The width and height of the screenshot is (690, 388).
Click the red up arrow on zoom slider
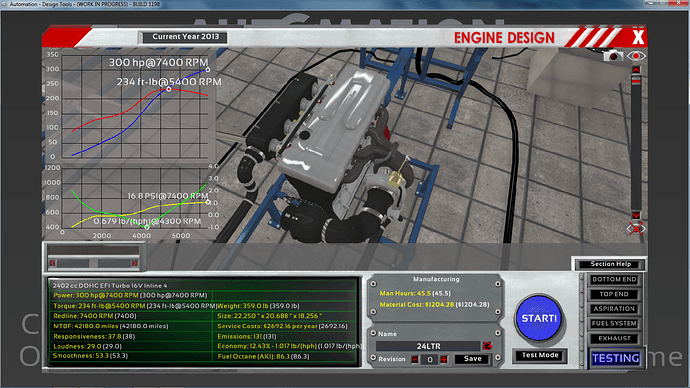click(636, 70)
